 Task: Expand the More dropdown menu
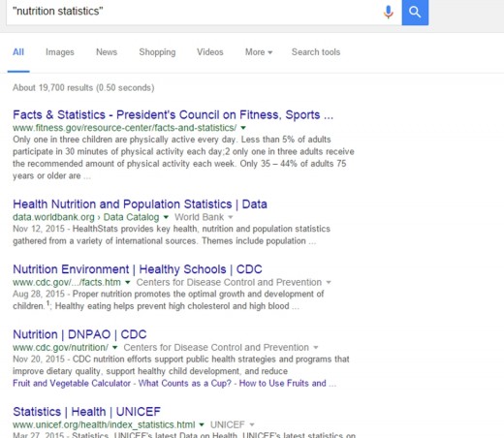click(259, 52)
